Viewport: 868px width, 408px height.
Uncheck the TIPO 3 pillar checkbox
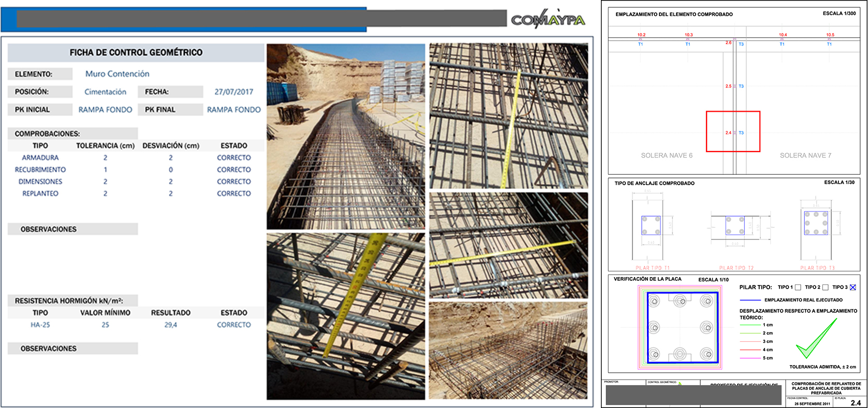852,288
